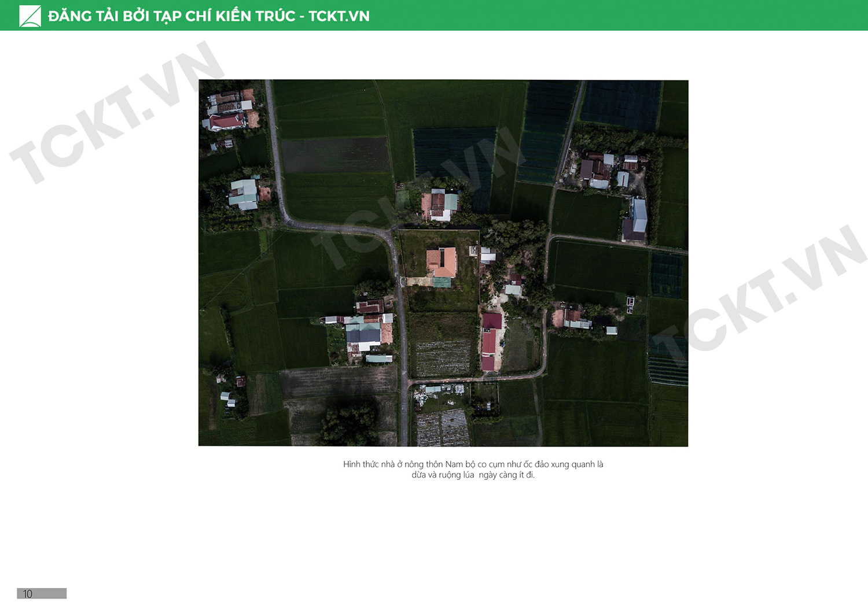Image resolution: width=868 pixels, height=613 pixels.
Task: Click the white logo icon in green header
Action: click(x=30, y=16)
